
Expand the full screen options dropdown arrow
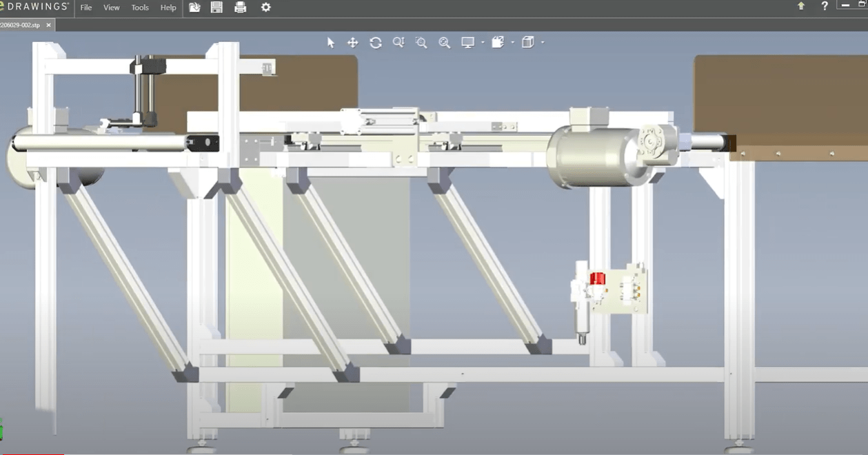(x=483, y=42)
